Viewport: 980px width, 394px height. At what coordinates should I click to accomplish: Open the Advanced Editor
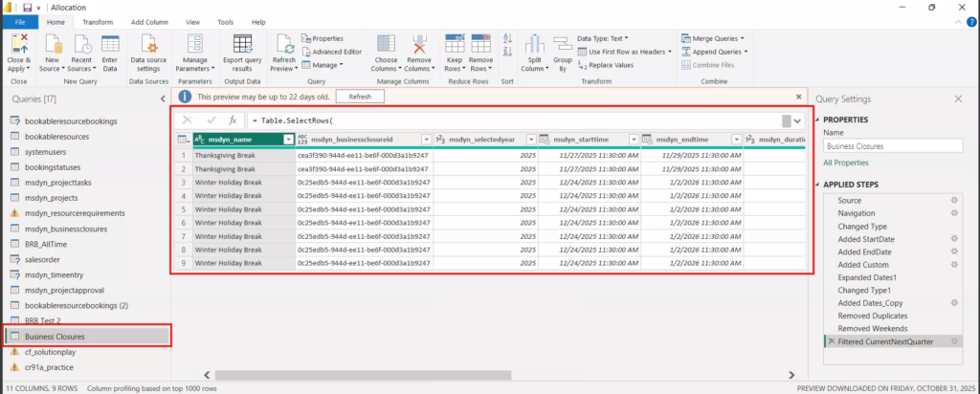336,51
